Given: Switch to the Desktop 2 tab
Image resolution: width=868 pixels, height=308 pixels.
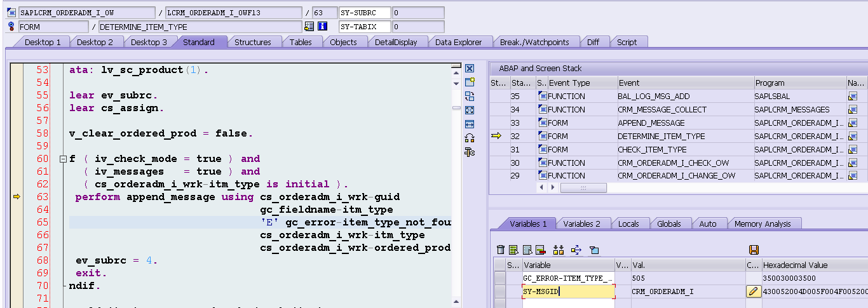Looking at the screenshot, I should click(95, 42).
